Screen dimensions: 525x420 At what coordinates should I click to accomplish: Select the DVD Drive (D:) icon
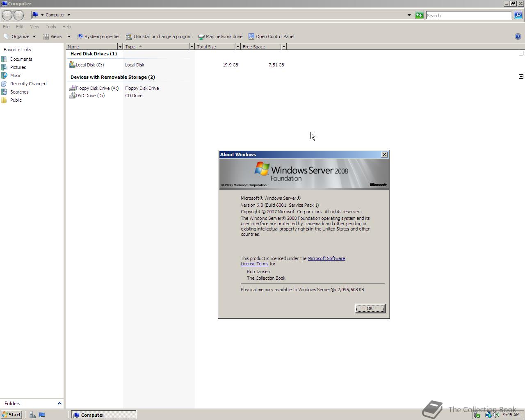coord(72,96)
